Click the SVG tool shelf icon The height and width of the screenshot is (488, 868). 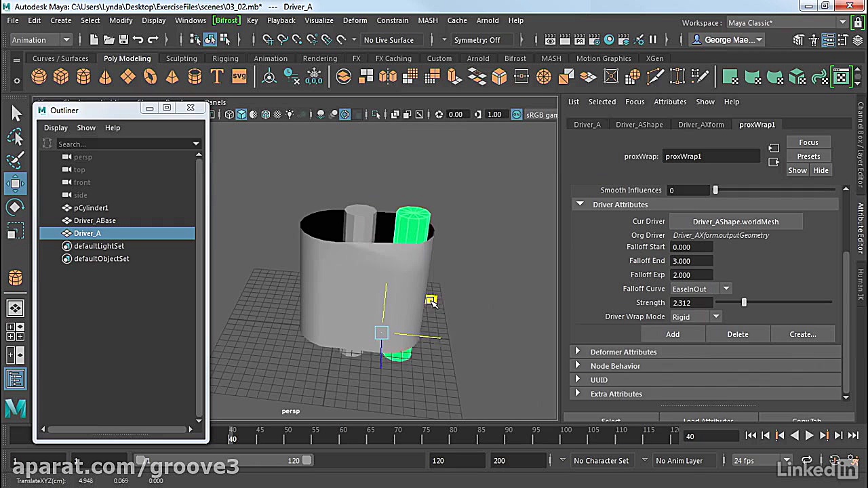[239, 77]
